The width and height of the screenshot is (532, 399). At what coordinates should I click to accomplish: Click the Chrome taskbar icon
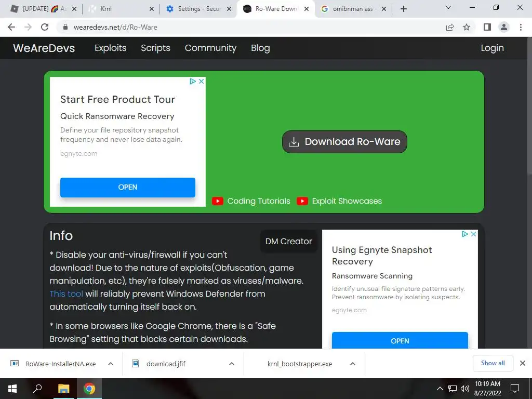[89, 389]
